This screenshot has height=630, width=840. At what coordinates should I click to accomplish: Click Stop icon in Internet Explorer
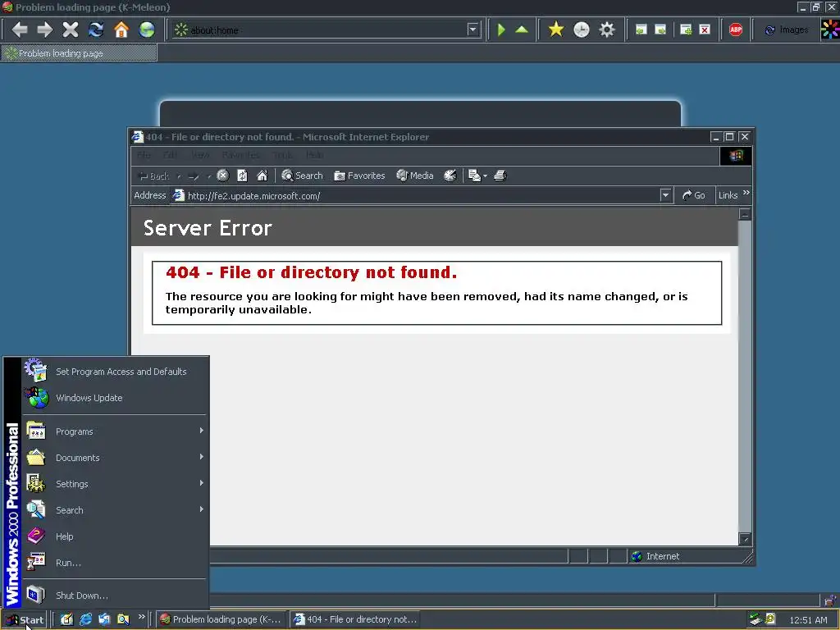tap(223, 176)
